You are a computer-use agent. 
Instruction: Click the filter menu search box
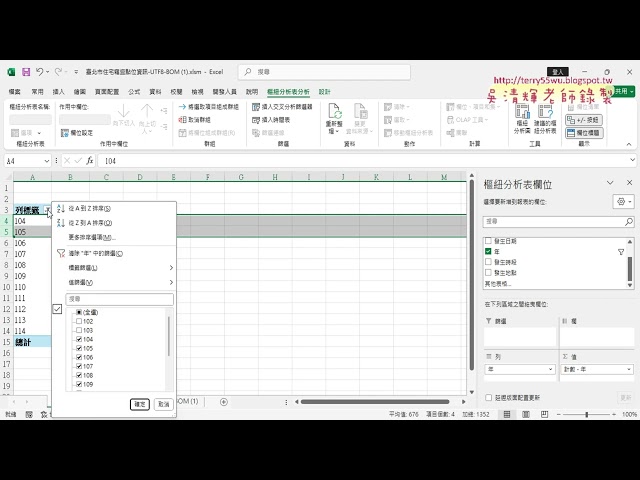(120, 299)
